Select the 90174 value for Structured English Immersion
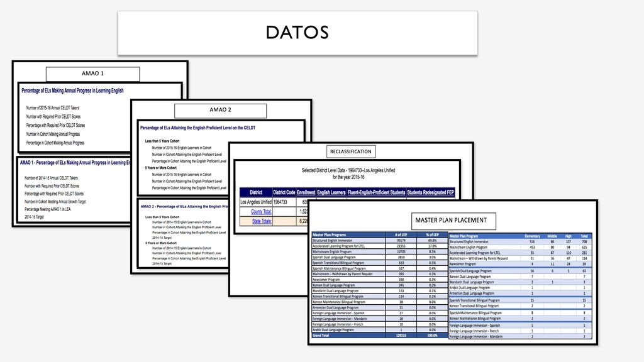Viewport: 644px width, 362px height. click(401, 241)
